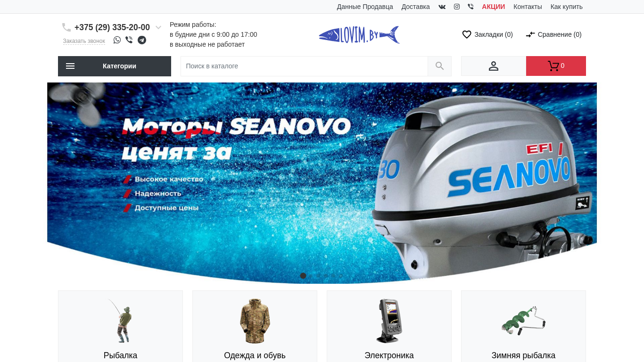The image size is (644, 362).
Task: Open WhatsApp chat icon under phone number
Action: point(117,40)
